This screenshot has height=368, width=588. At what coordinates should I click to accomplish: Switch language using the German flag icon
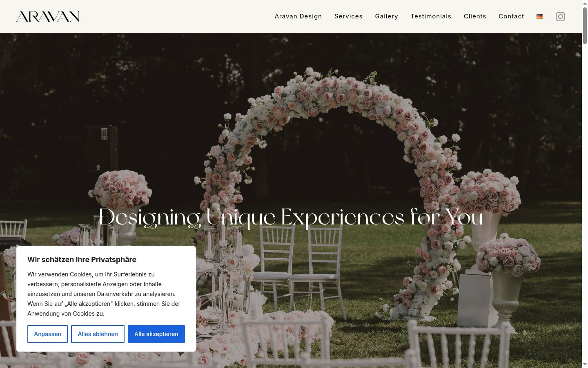[540, 16]
